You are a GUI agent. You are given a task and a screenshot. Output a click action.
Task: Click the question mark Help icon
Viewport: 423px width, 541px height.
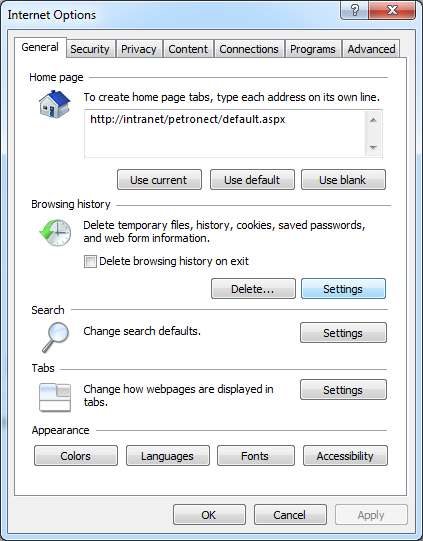(354, 10)
